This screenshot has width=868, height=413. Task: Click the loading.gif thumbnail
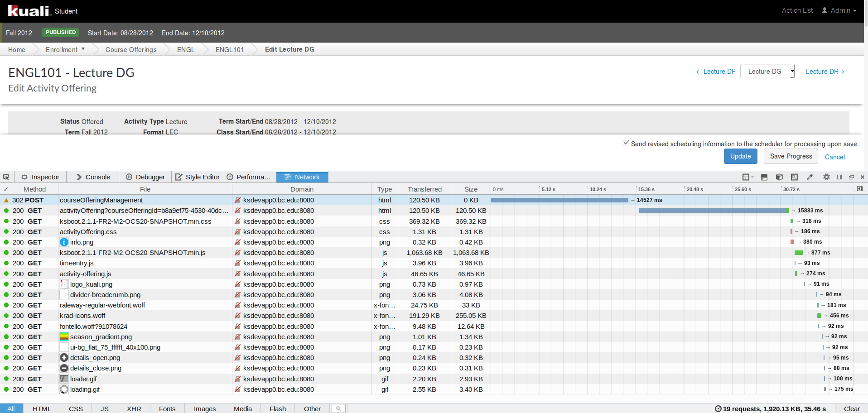(64, 389)
